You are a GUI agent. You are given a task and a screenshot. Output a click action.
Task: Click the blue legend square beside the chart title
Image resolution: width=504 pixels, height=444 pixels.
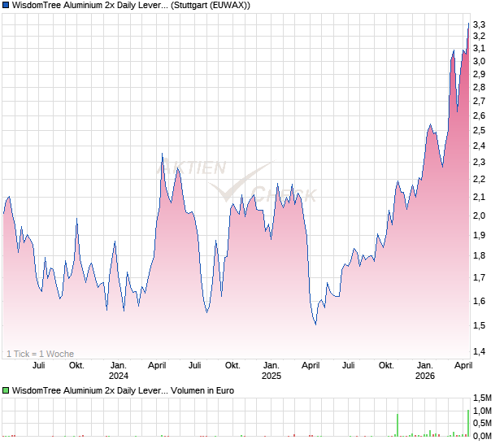[x=7, y=6]
